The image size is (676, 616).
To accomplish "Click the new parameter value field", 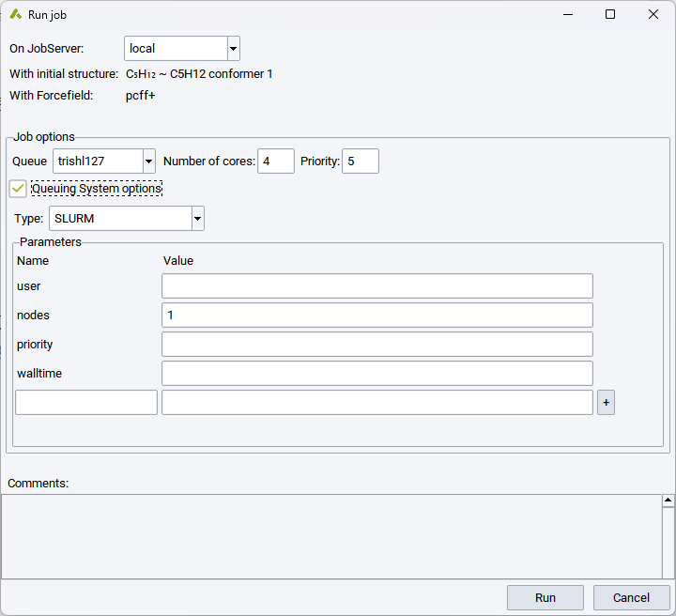I will [x=377, y=403].
